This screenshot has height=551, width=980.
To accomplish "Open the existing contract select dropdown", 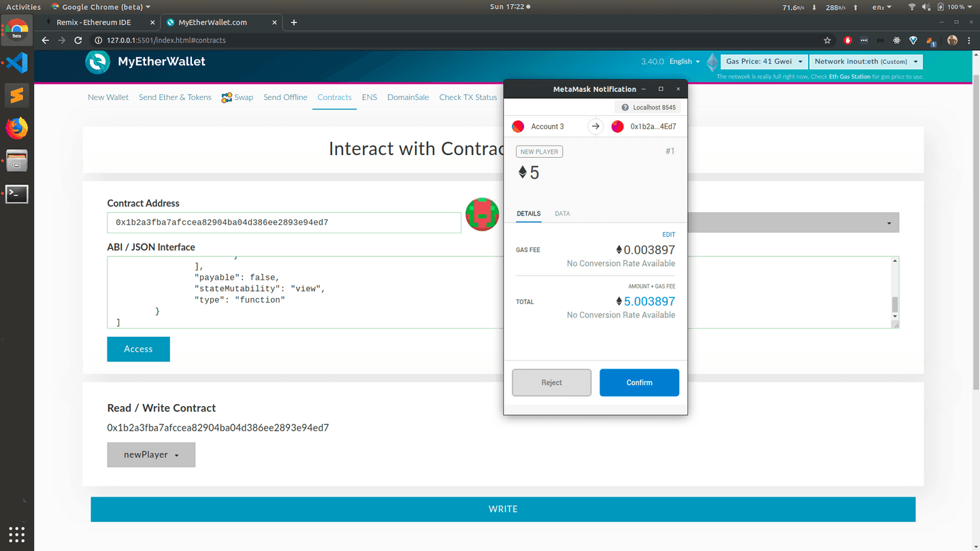I will coord(794,222).
